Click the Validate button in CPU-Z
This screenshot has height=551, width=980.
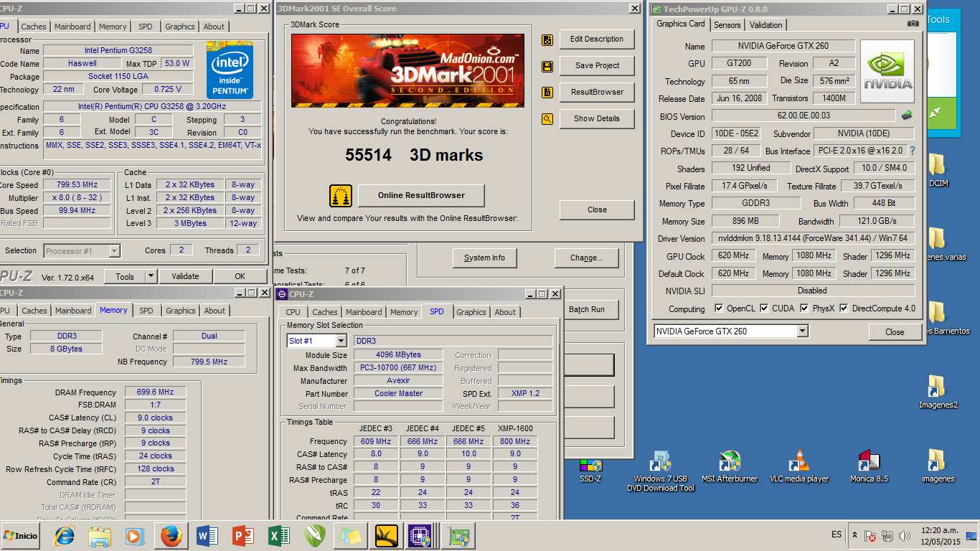click(x=185, y=276)
